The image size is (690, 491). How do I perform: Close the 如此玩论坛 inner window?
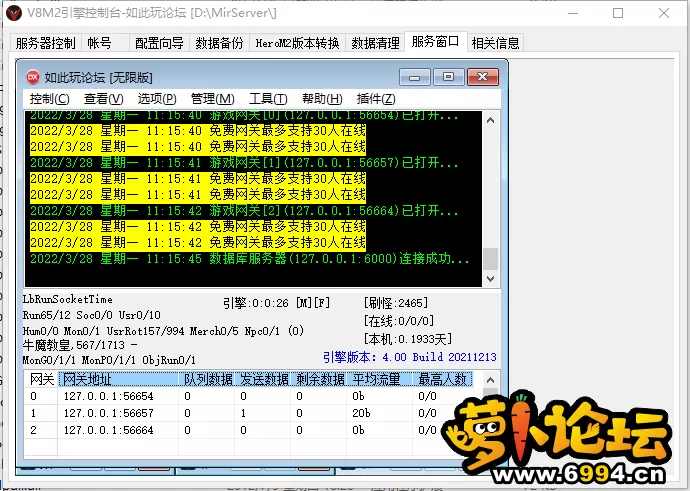(482, 76)
